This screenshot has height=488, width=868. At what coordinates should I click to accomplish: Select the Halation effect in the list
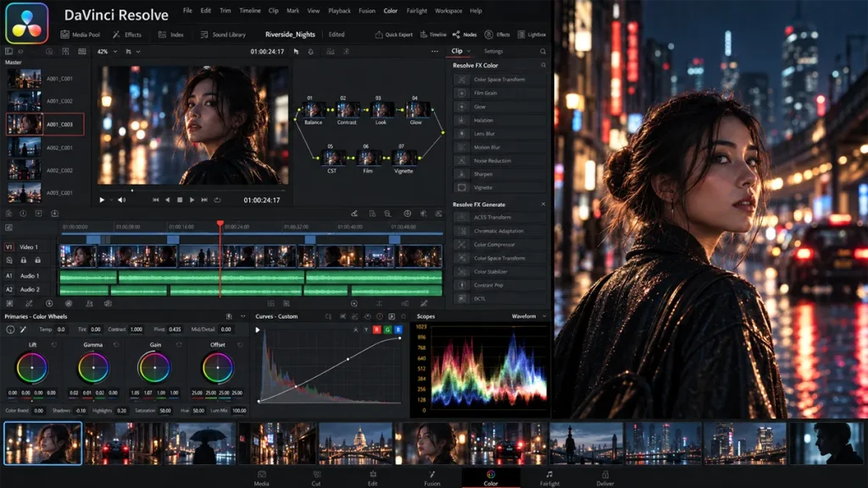point(499,120)
